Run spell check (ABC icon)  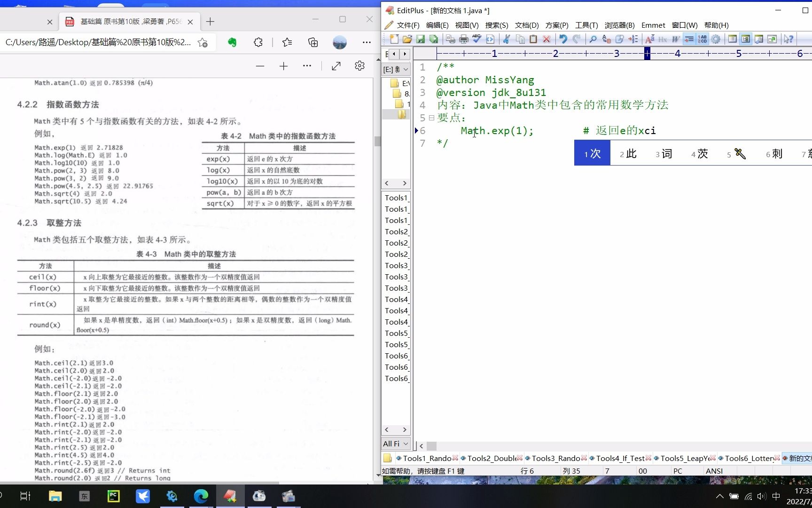pyautogui.click(x=476, y=39)
